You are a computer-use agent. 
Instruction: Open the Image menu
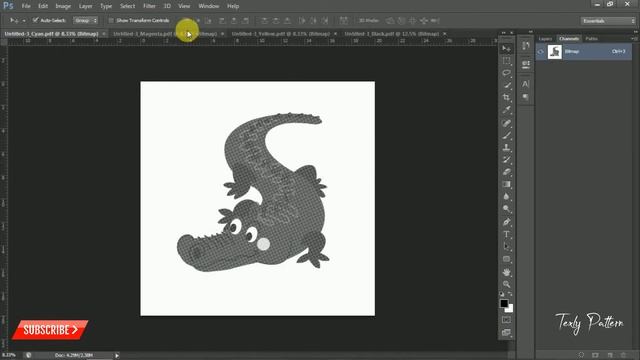[x=63, y=6]
